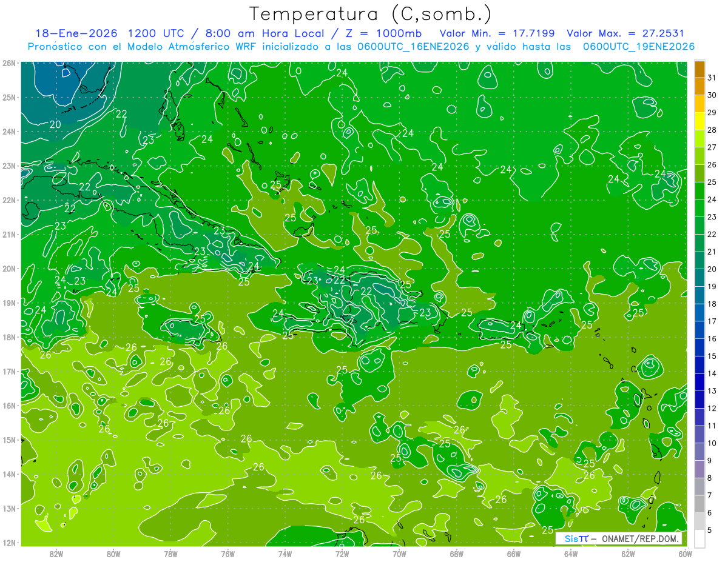Screen dimensions: 728x562
Task: Click the "Temperatura (C,somb.)" title
Action: point(370,14)
